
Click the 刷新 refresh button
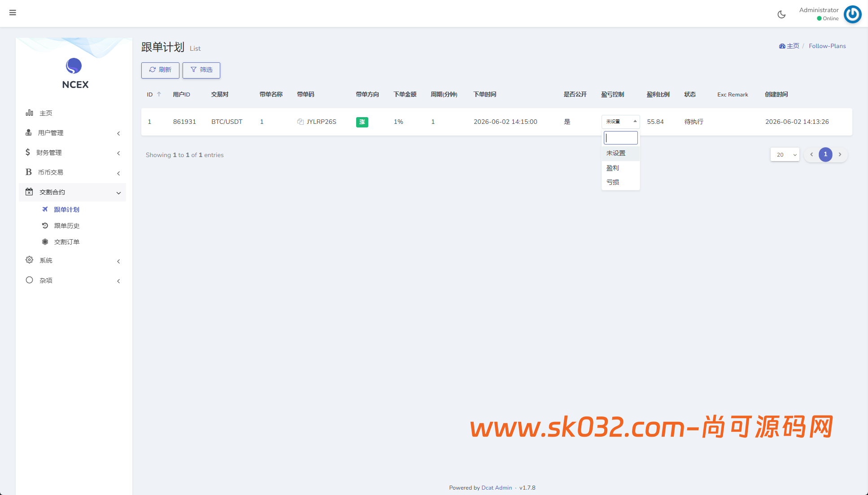pos(160,70)
